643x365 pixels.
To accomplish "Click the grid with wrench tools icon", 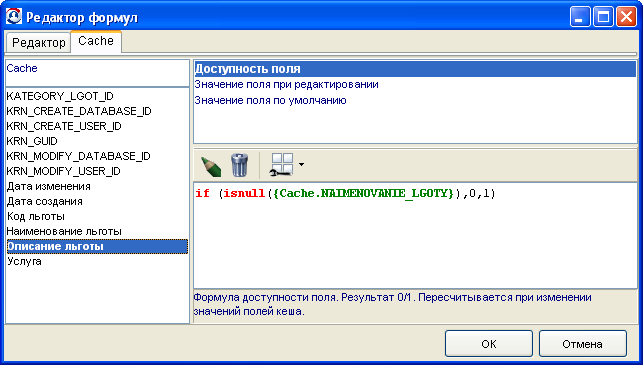I will click(282, 165).
